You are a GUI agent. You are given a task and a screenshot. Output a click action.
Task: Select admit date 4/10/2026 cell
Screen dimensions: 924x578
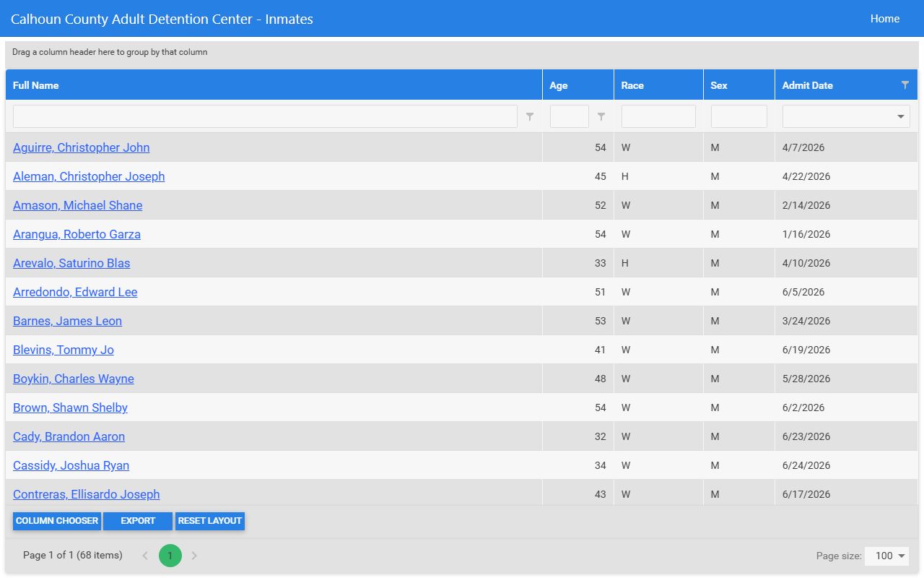(x=846, y=263)
